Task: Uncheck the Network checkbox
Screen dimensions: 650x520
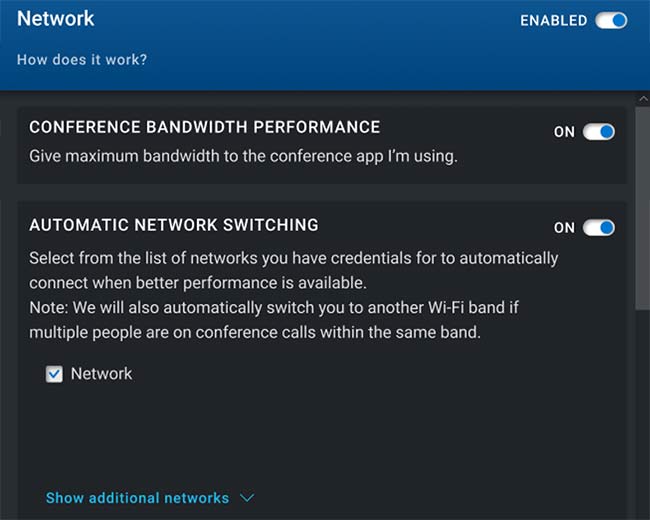Action: 54,374
